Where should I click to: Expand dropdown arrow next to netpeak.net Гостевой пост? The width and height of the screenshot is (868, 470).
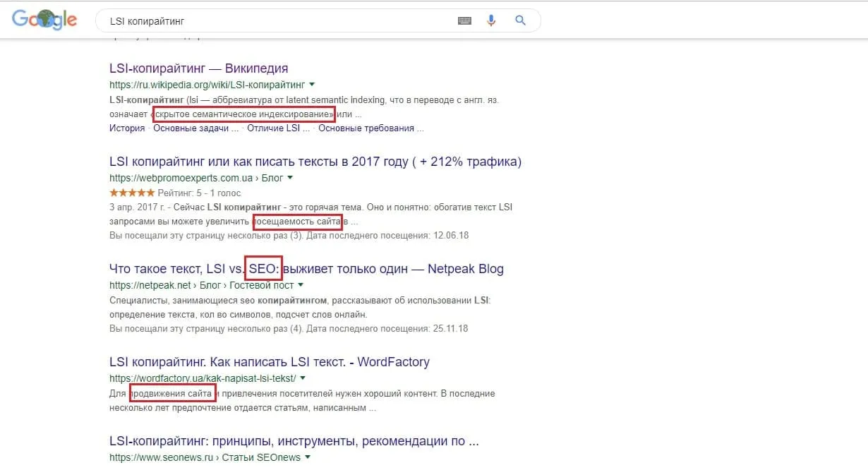[301, 285]
